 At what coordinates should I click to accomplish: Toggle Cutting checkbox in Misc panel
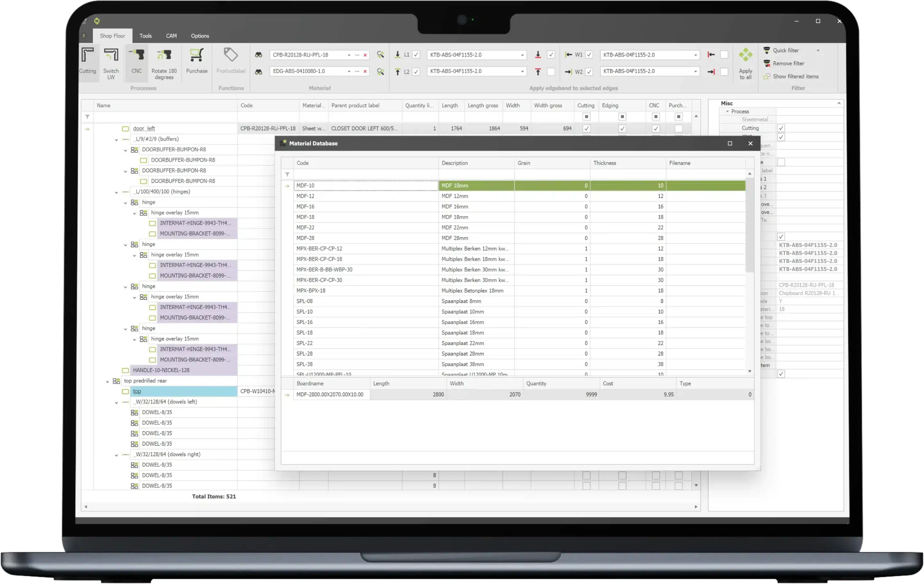click(781, 128)
